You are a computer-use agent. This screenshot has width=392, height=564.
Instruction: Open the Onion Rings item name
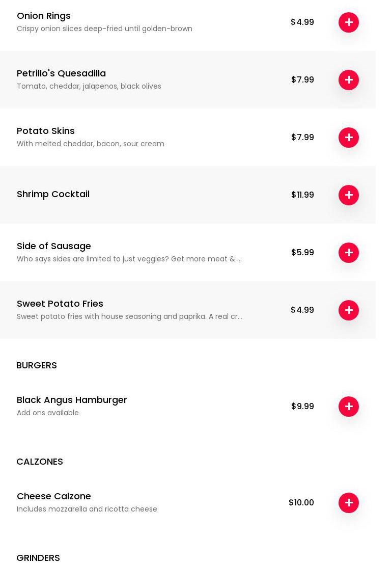(x=44, y=16)
